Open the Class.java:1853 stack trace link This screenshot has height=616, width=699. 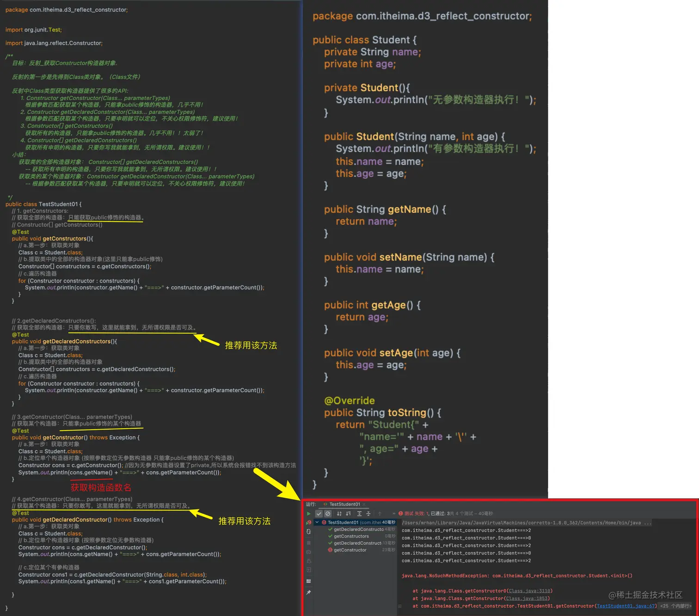pos(527,598)
